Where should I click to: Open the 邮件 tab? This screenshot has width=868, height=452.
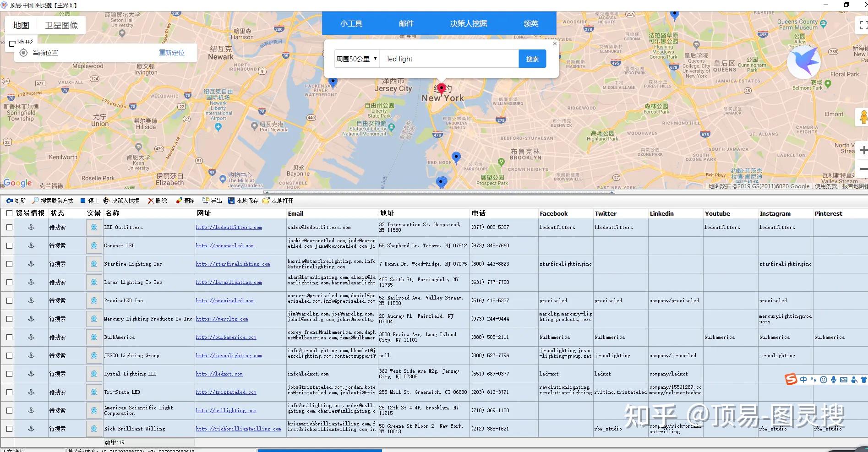point(406,23)
